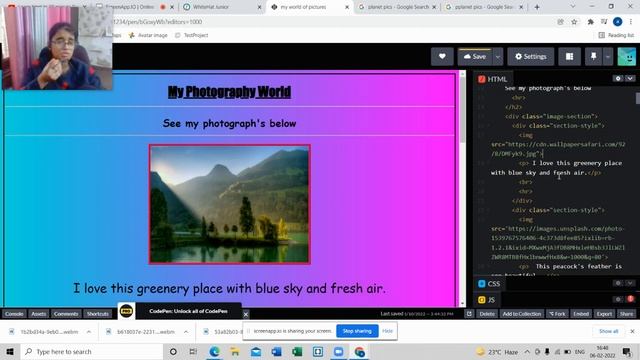The image size is (640, 360).
Task: Change the editor layout via layout icon
Action: pos(569,56)
